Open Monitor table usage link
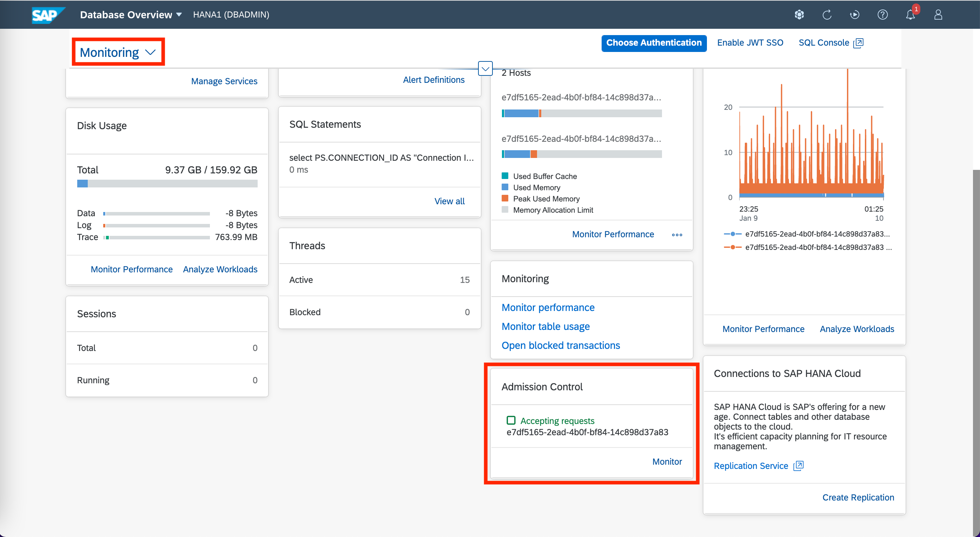 [x=545, y=326]
